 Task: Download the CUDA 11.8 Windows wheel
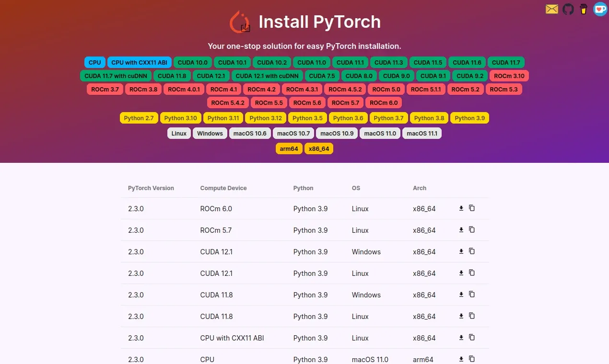[461, 295]
